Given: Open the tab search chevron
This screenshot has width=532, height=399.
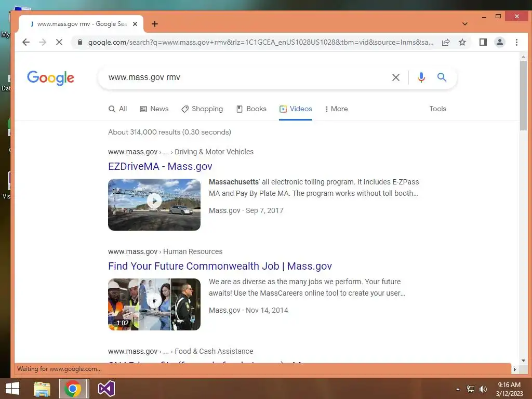Looking at the screenshot, I should 465,24.
